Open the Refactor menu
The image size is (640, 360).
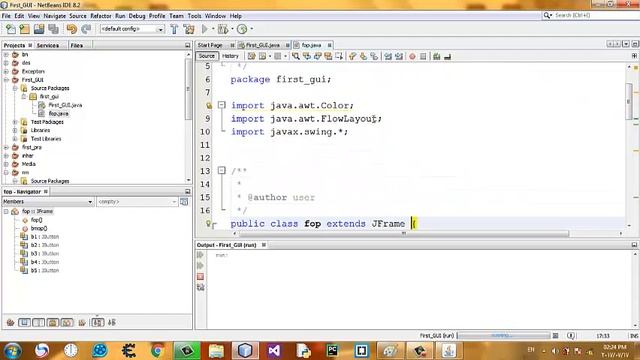click(x=100, y=16)
